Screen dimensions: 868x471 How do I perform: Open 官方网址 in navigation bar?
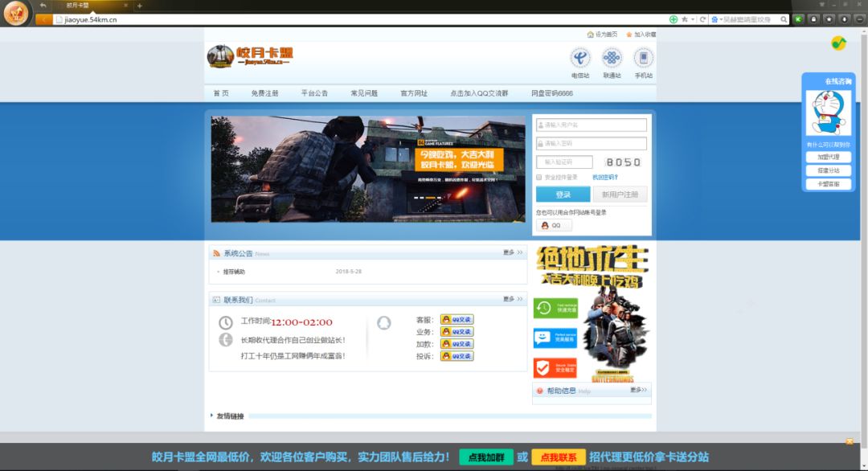tap(414, 93)
